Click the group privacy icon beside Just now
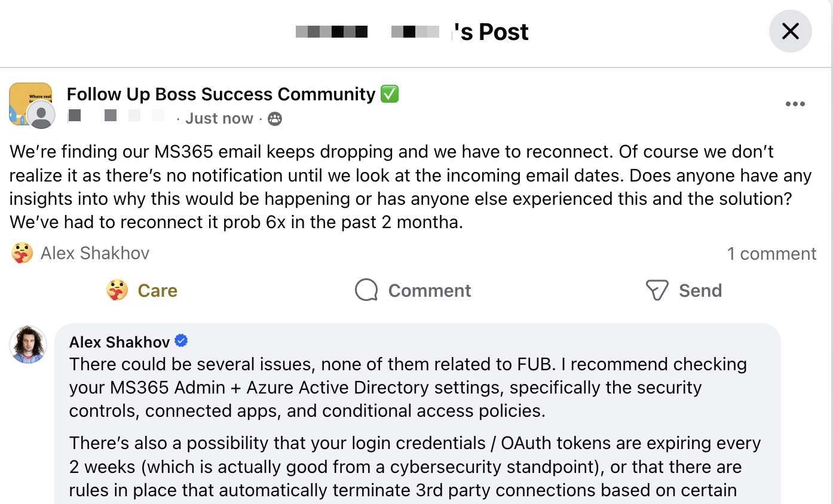This screenshot has width=833, height=504. (274, 118)
